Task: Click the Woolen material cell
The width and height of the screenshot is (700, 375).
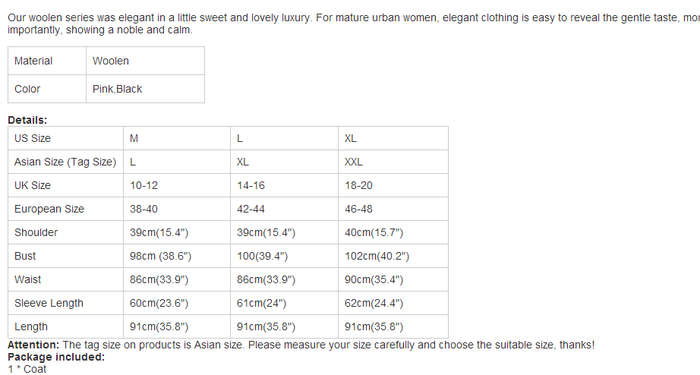Action: (x=145, y=61)
